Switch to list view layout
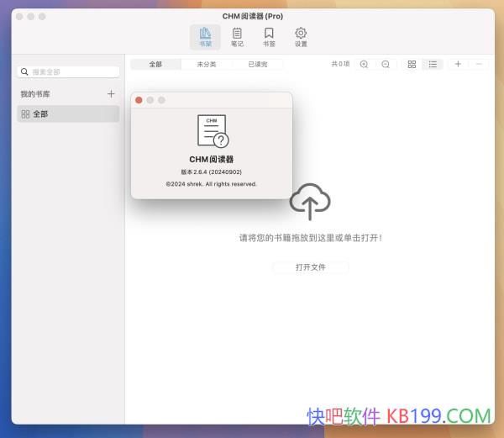Viewport: 504px width, 438px height. tap(433, 64)
